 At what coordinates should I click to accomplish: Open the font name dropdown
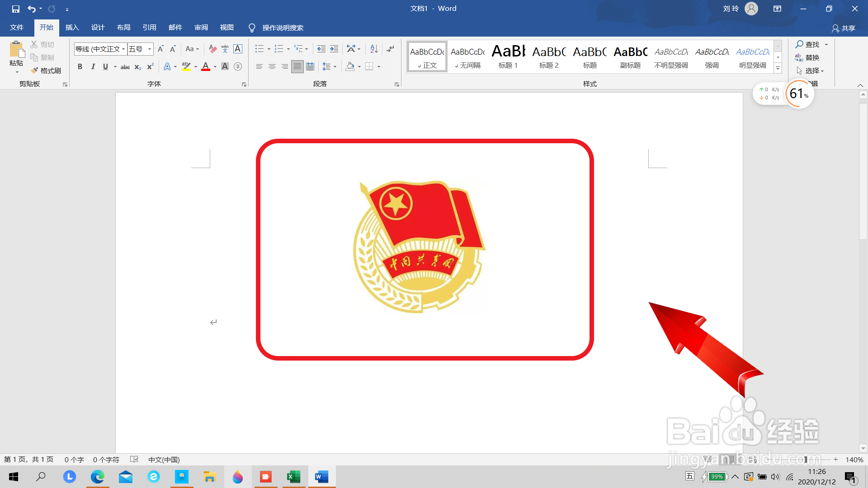point(123,49)
